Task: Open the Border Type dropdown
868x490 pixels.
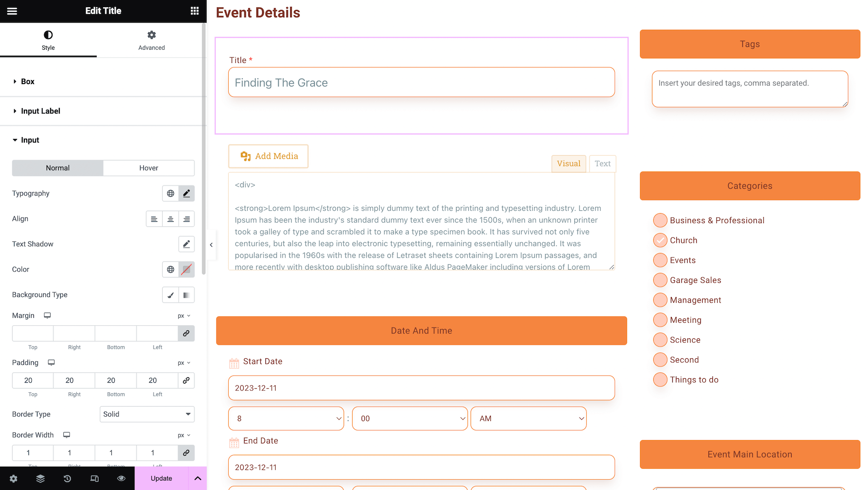Action: (147, 414)
